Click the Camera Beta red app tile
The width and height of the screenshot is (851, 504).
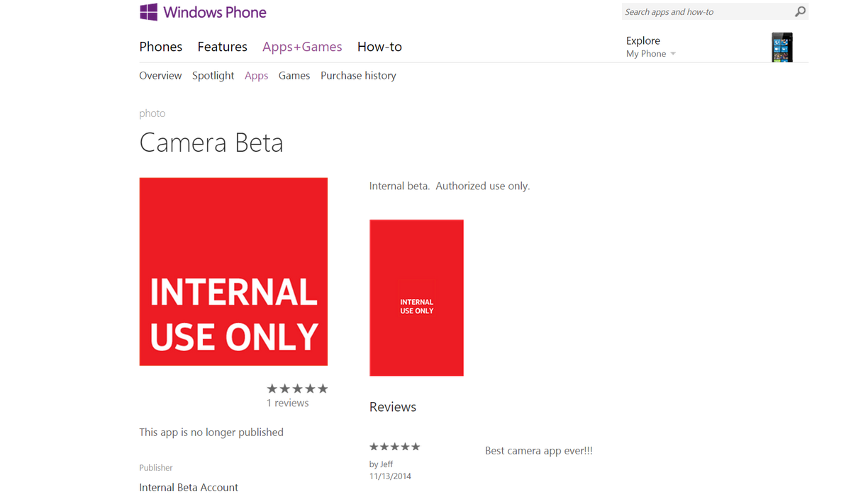pyautogui.click(x=233, y=271)
